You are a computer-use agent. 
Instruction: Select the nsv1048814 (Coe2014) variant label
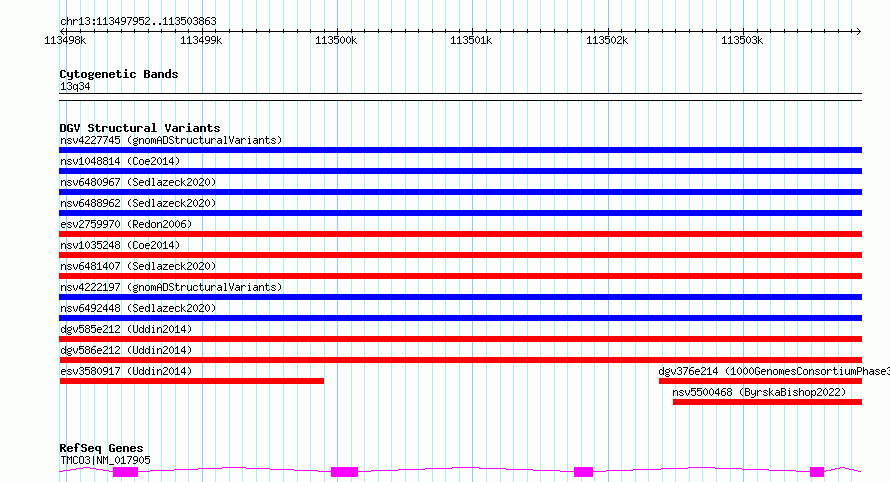pos(120,161)
